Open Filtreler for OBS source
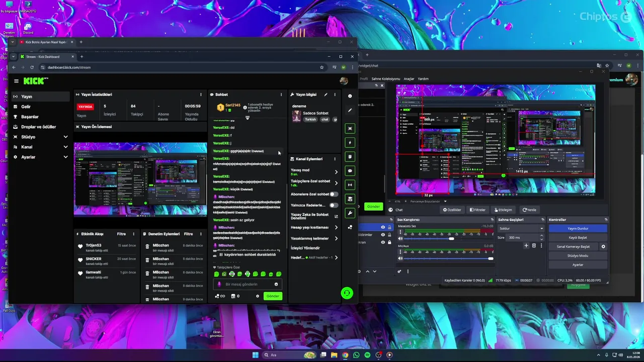This screenshot has width=644, height=362. (x=477, y=210)
